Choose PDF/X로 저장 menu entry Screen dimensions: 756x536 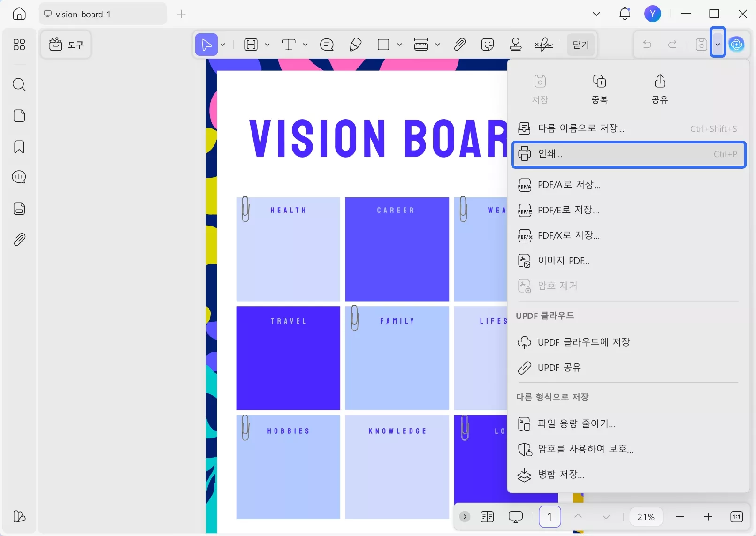pyautogui.click(x=628, y=235)
